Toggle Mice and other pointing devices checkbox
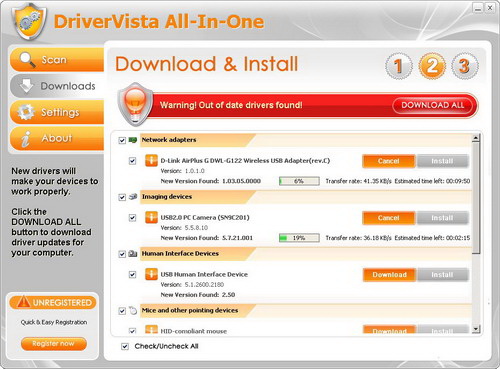Screen dimensions: 500x369 coord(122,311)
